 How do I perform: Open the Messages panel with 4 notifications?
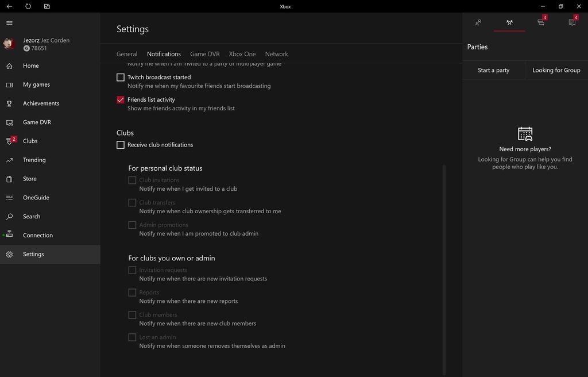point(540,22)
